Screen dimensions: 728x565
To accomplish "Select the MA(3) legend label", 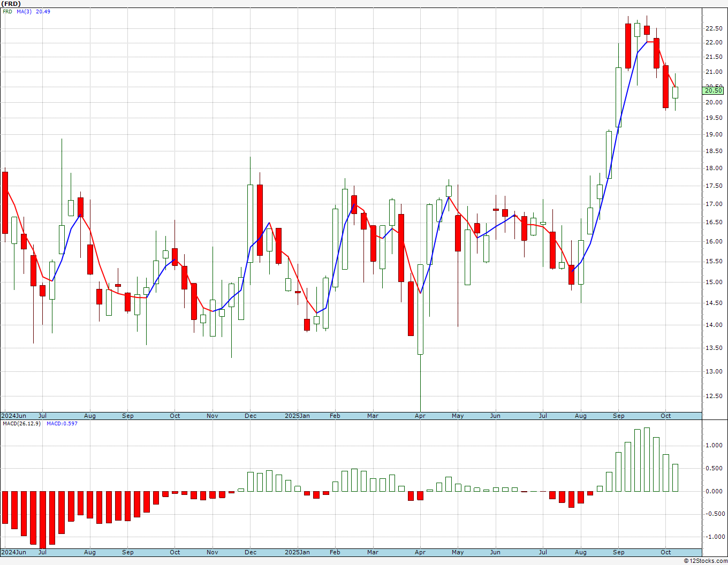I will point(24,11).
